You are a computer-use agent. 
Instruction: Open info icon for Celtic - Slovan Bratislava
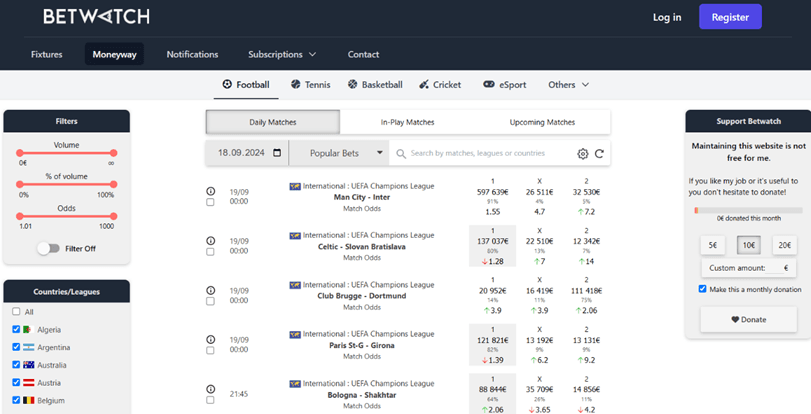click(211, 241)
